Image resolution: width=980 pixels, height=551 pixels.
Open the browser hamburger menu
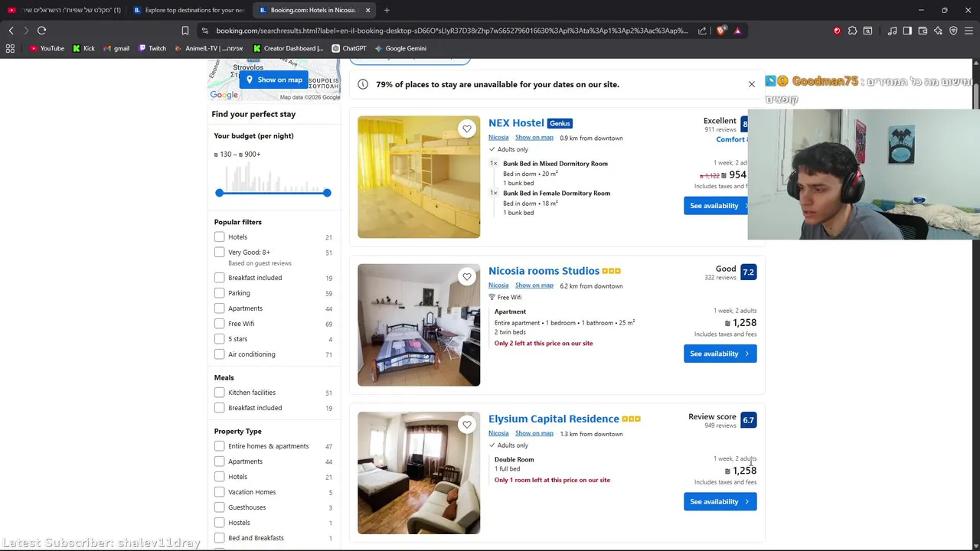pos(969,31)
